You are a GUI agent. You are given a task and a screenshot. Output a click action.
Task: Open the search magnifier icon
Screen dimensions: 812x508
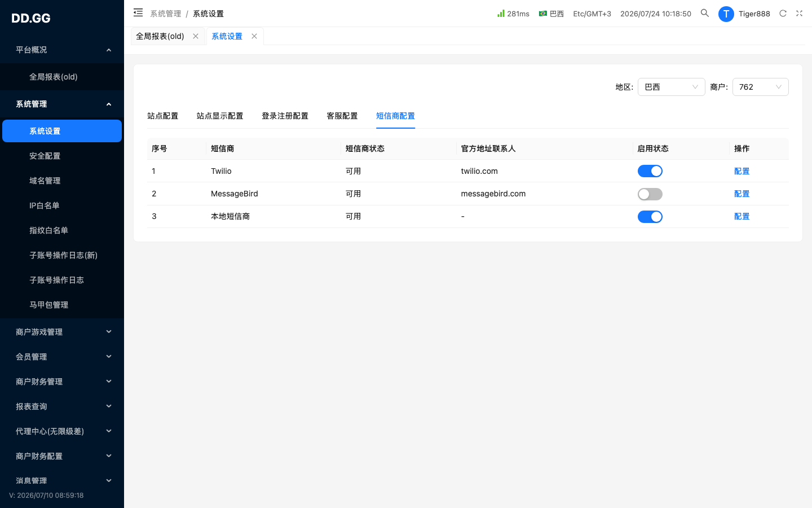[x=705, y=13]
